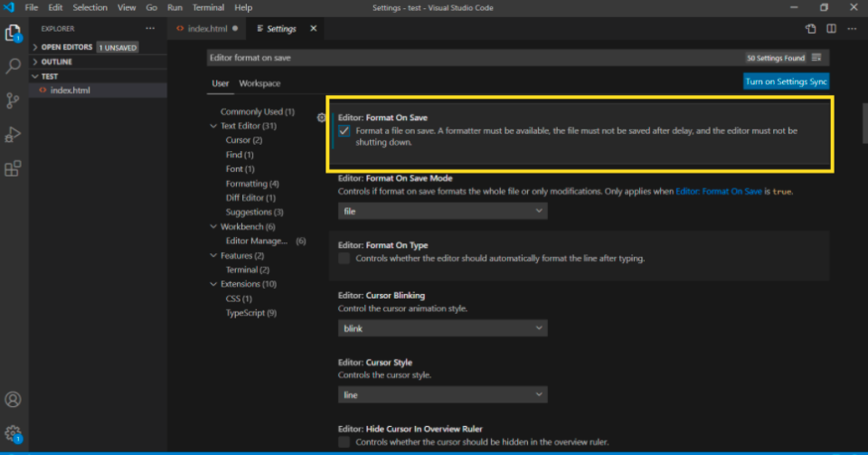Click the 50 Settings Found label
Viewport: 868px width, 455px height.
[x=776, y=58]
